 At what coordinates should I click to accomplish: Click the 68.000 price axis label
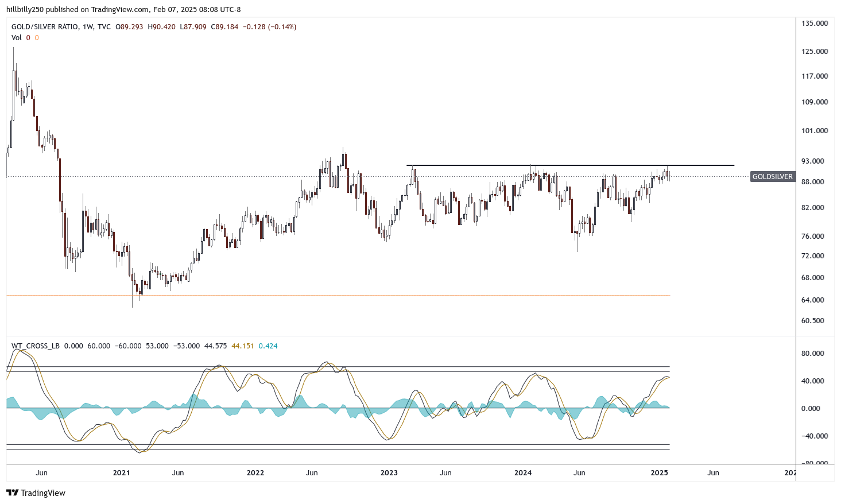[x=812, y=278]
